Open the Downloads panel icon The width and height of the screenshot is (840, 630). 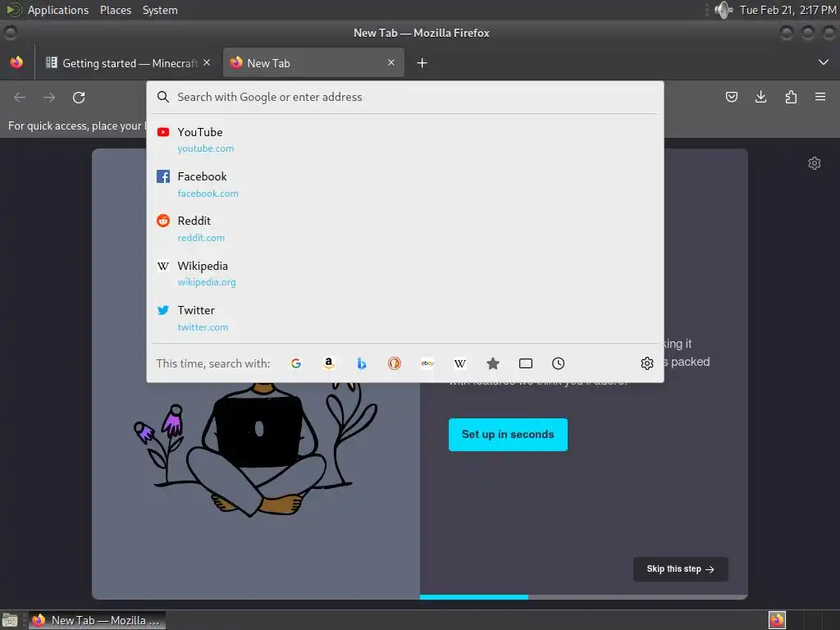pos(760,97)
